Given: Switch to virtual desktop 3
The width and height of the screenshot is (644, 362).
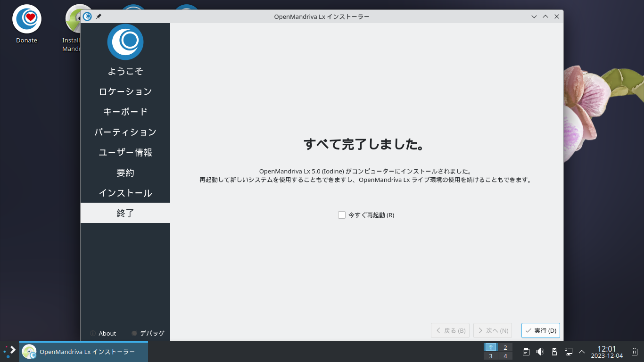Looking at the screenshot, I should click(x=491, y=356).
